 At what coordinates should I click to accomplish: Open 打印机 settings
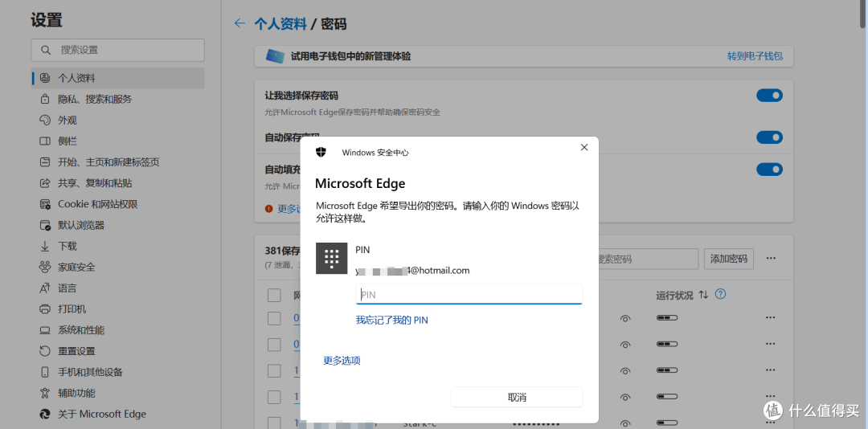tap(118, 308)
